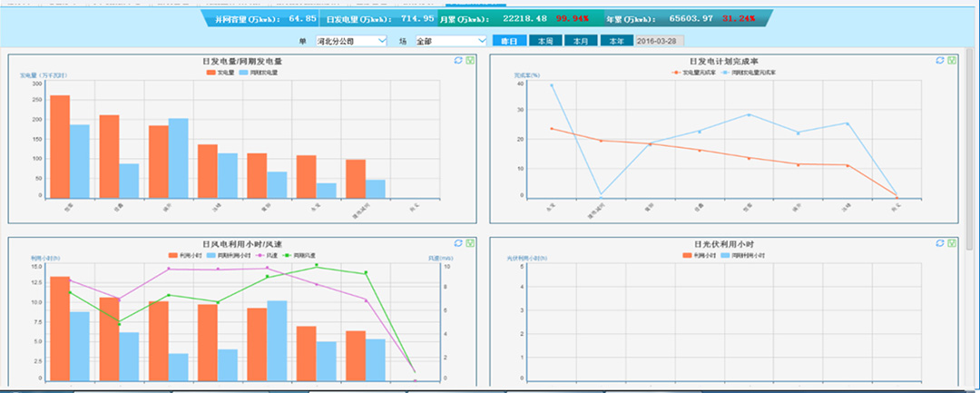Switch to the 昨日 time range tab
Image resolution: width=980 pixels, height=393 pixels.
coord(509,41)
